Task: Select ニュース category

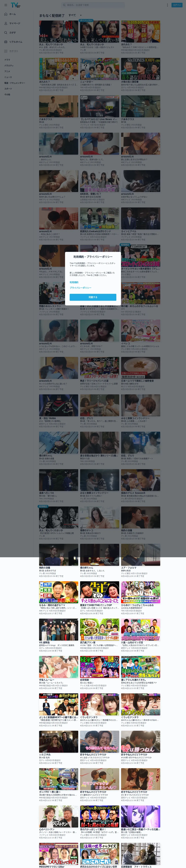Action: tap(8, 77)
